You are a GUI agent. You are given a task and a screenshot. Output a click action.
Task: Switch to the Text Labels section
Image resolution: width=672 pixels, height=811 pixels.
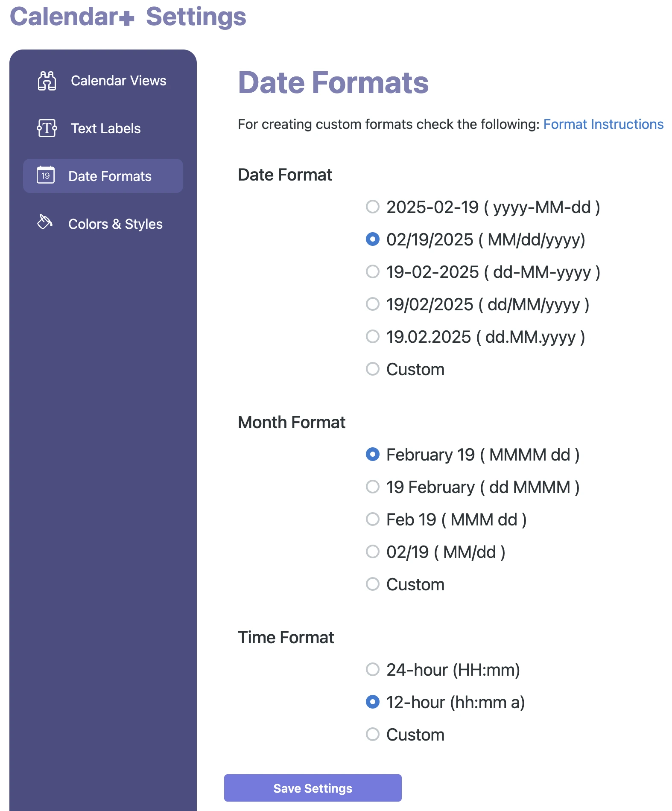click(x=105, y=128)
